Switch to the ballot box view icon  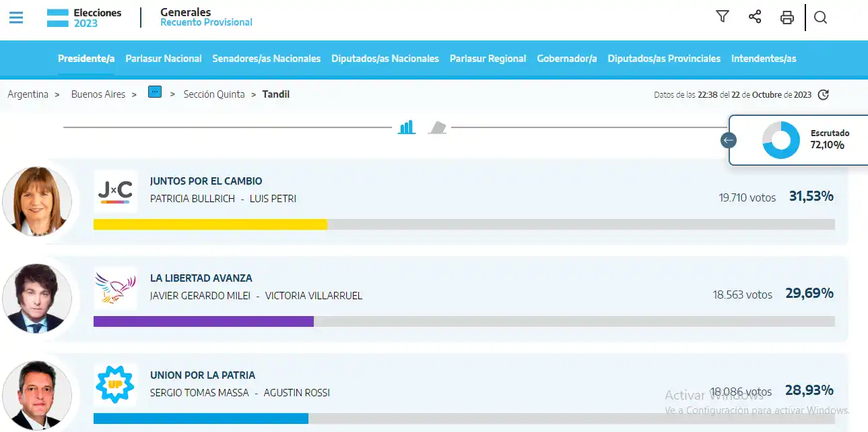click(438, 127)
